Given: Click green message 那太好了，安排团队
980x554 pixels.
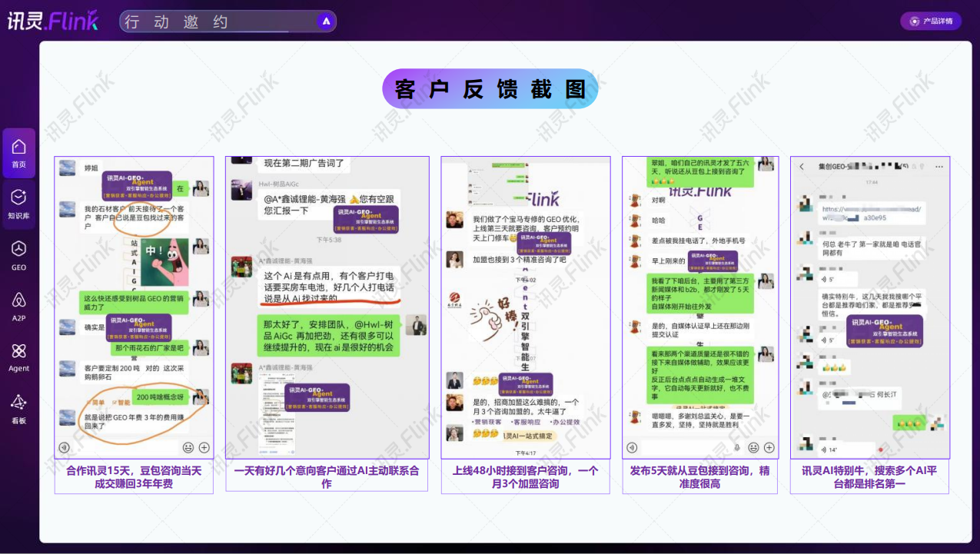Looking at the screenshot, I should (x=328, y=337).
